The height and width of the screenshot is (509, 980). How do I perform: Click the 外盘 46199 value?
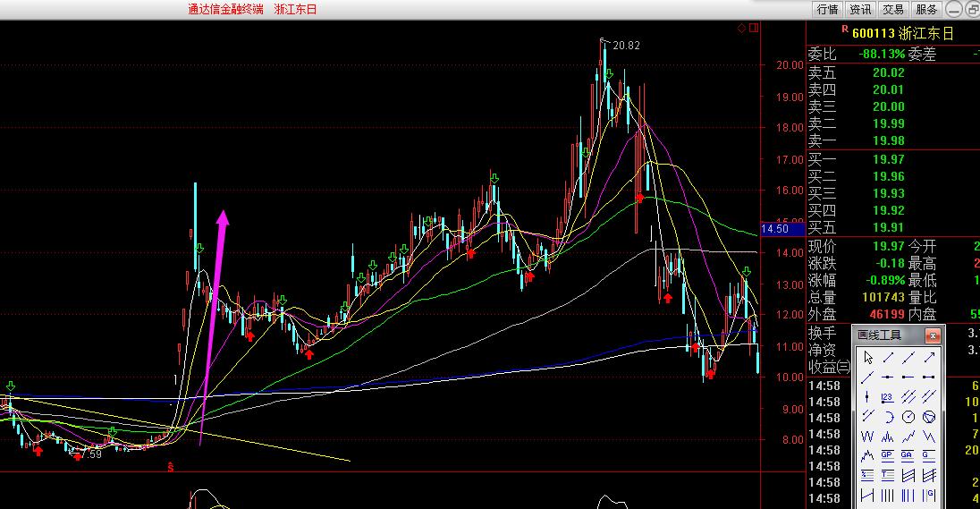click(x=887, y=315)
